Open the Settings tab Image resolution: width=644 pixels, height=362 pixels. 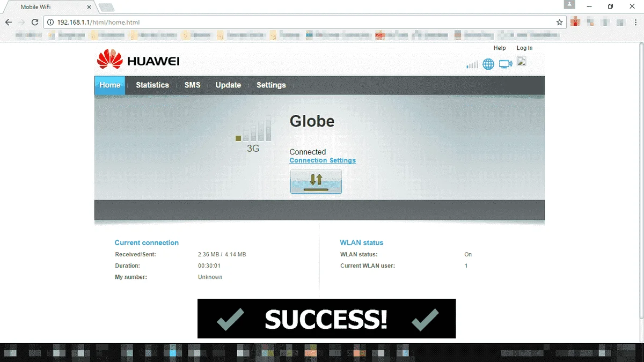[x=271, y=85]
